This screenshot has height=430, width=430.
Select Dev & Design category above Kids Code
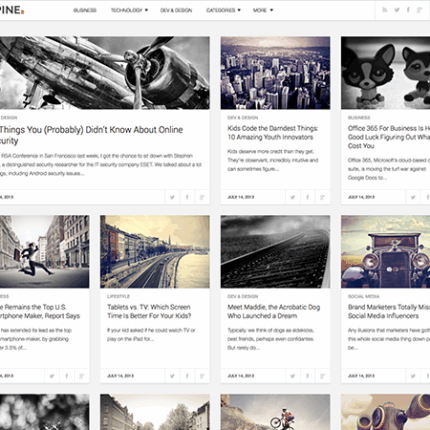coord(243,118)
